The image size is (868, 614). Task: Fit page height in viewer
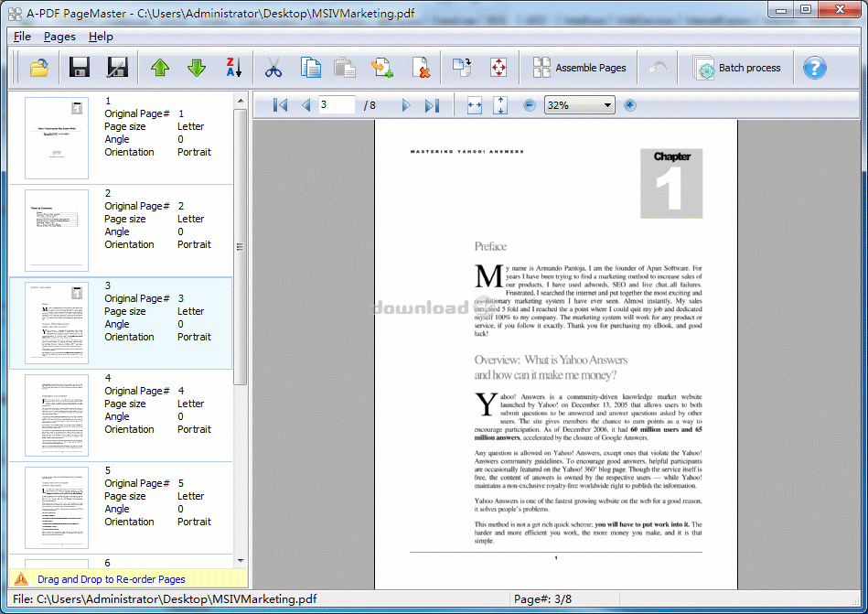click(500, 105)
